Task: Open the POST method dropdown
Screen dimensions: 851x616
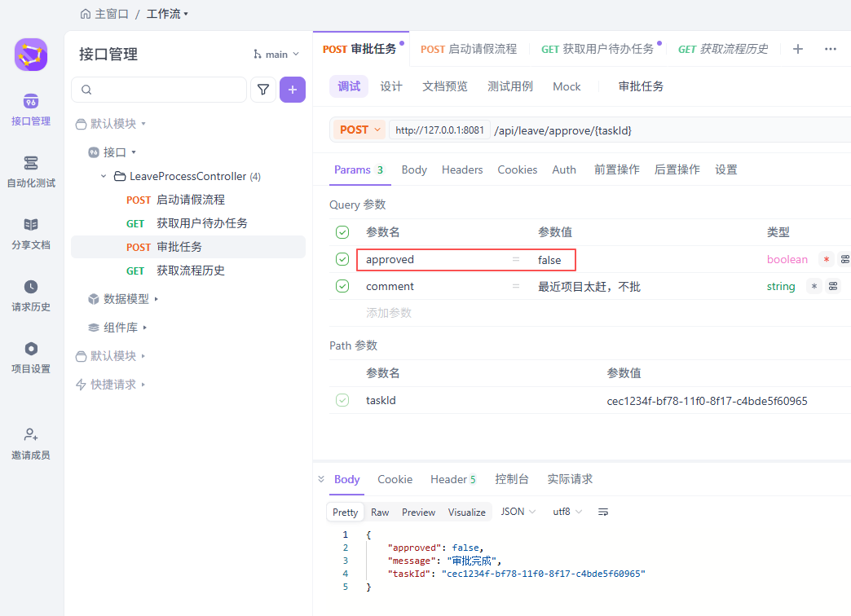Action: point(359,130)
